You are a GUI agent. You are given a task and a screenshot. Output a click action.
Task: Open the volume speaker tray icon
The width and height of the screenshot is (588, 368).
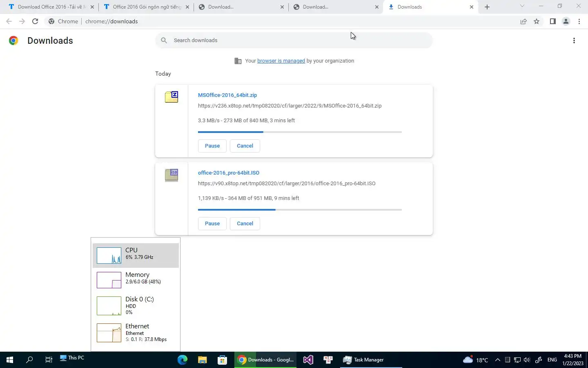click(527, 360)
